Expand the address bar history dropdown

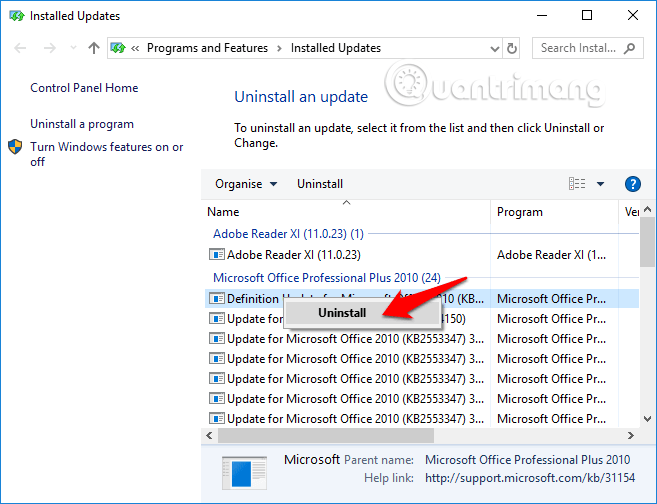click(494, 49)
